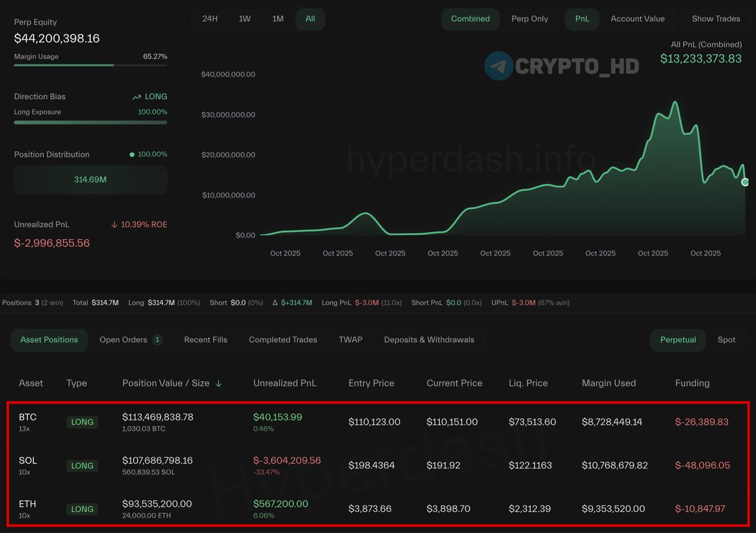Switch chart range to 24H
The width and height of the screenshot is (756, 533).
tap(210, 19)
